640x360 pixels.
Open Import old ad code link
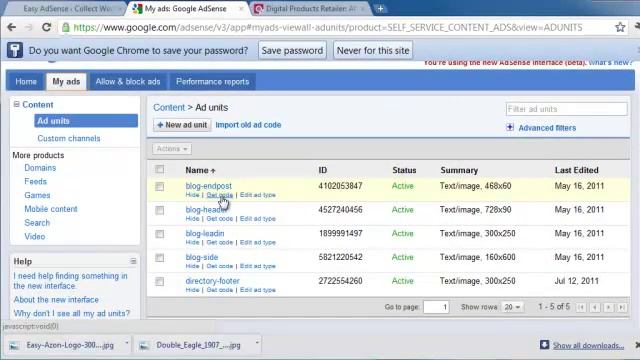coord(248,125)
